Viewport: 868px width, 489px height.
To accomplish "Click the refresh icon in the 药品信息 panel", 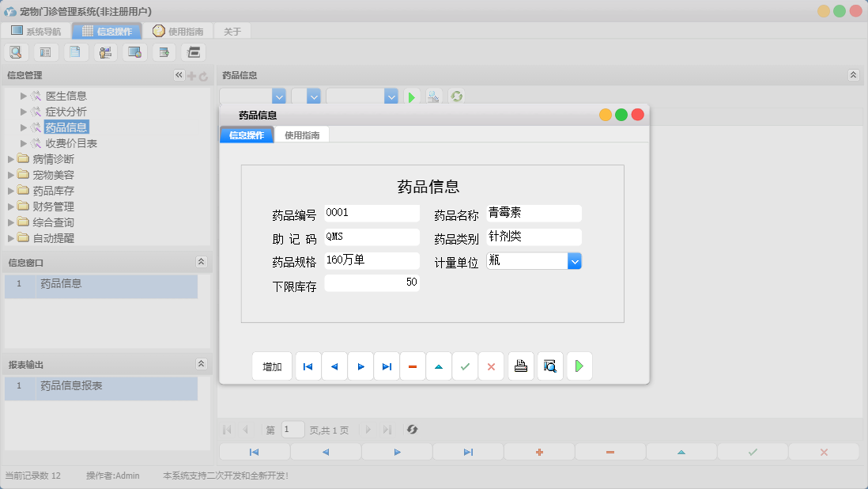I will click(456, 96).
